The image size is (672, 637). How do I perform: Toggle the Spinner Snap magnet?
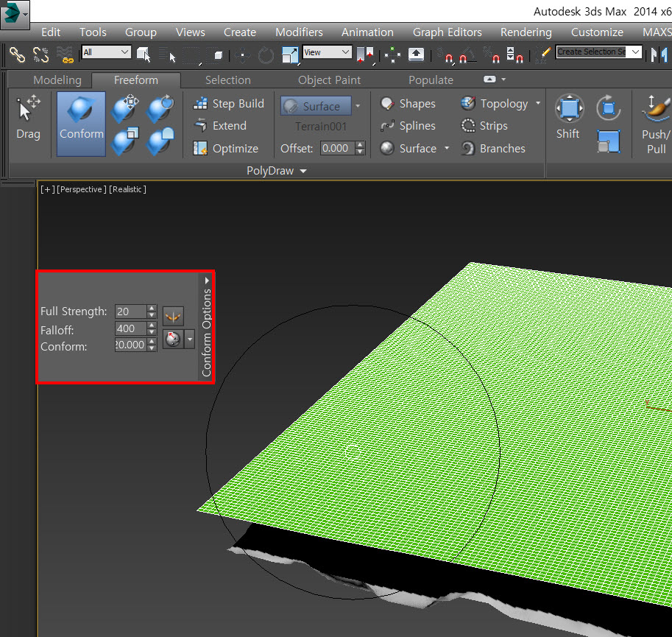tap(514, 55)
